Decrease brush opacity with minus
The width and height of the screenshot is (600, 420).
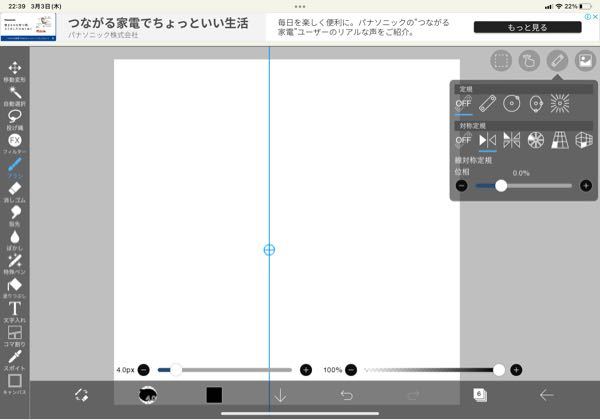click(351, 370)
